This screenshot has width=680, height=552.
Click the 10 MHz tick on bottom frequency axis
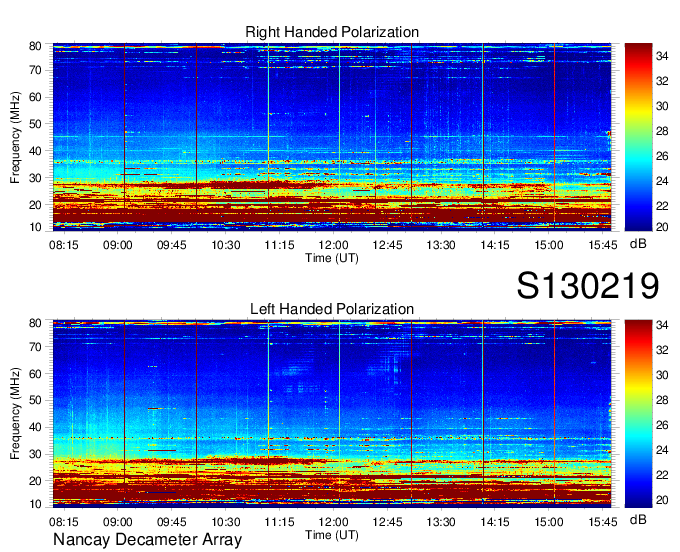[35, 504]
